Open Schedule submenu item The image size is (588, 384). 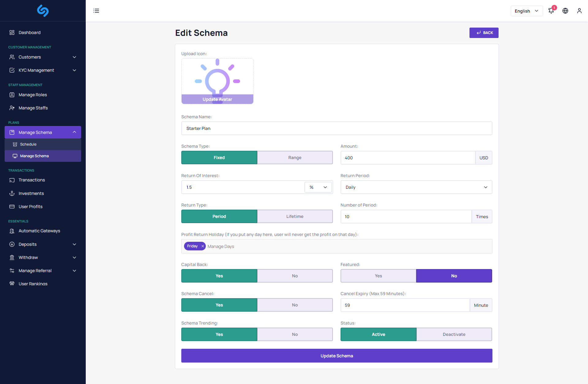click(28, 144)
